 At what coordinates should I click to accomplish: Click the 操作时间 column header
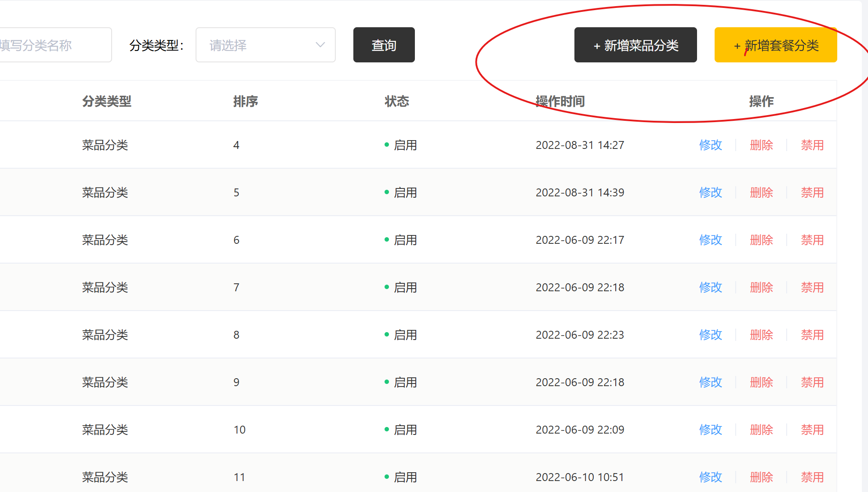[x=560, y=101]
